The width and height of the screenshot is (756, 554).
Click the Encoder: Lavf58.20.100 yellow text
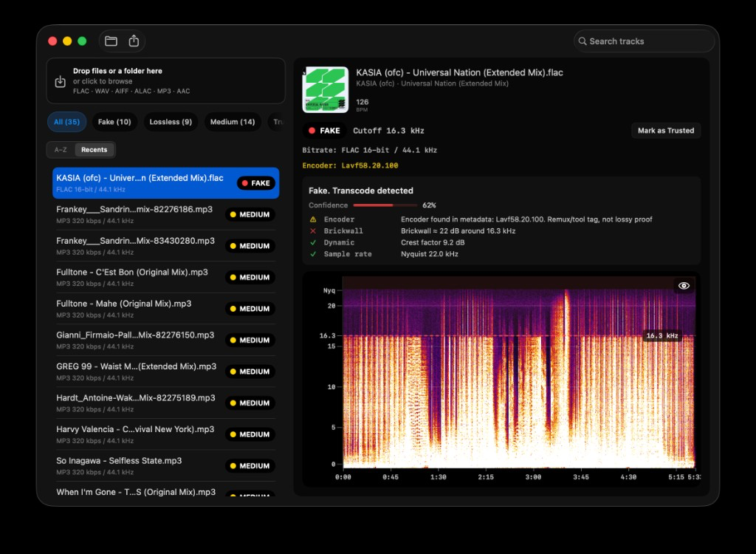click(x=350, y=165)
